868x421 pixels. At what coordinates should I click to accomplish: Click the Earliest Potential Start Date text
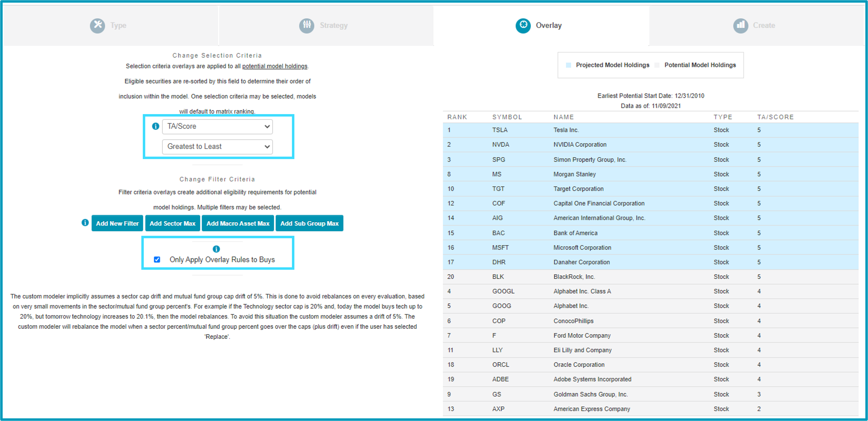(x=651, y=96)
